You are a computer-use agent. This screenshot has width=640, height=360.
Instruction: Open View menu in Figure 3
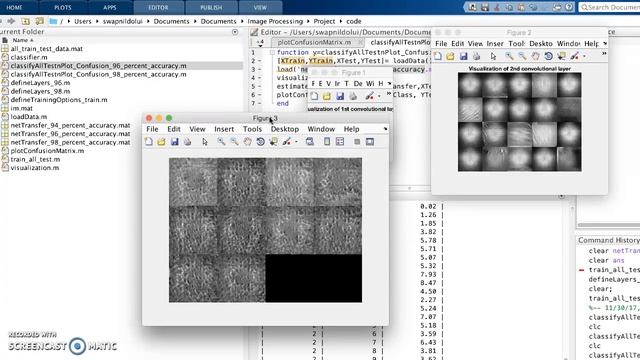pyautogui.click(x=197, y=129)
